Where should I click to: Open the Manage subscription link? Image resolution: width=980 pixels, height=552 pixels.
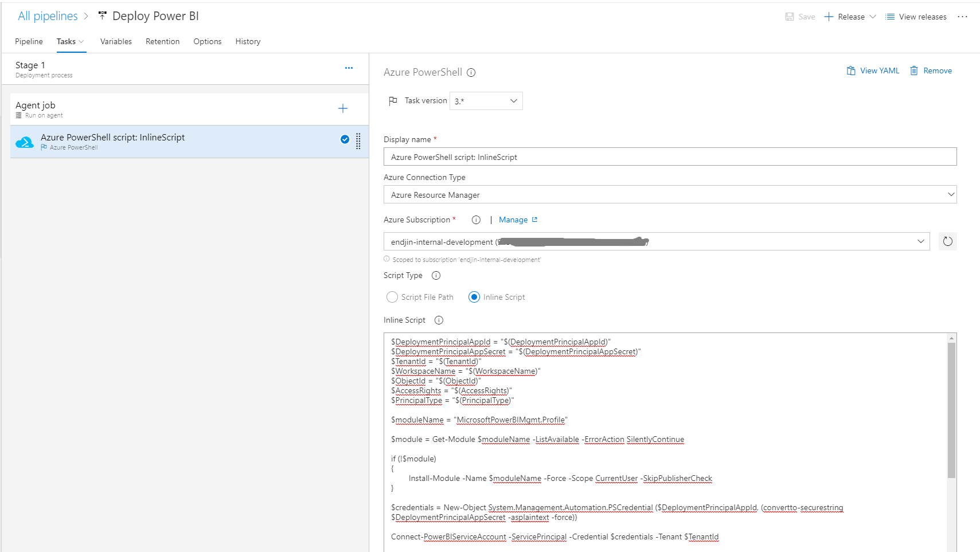point(513,220)
